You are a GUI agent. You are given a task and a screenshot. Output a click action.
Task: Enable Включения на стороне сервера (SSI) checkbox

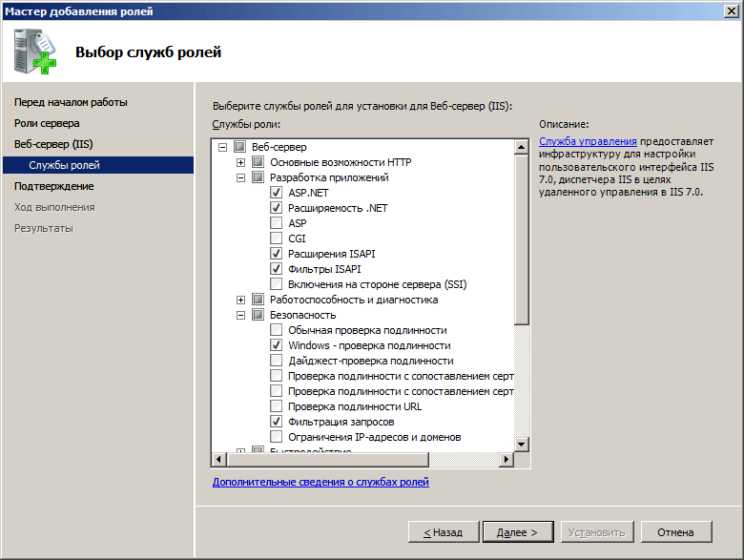point(277,284)
